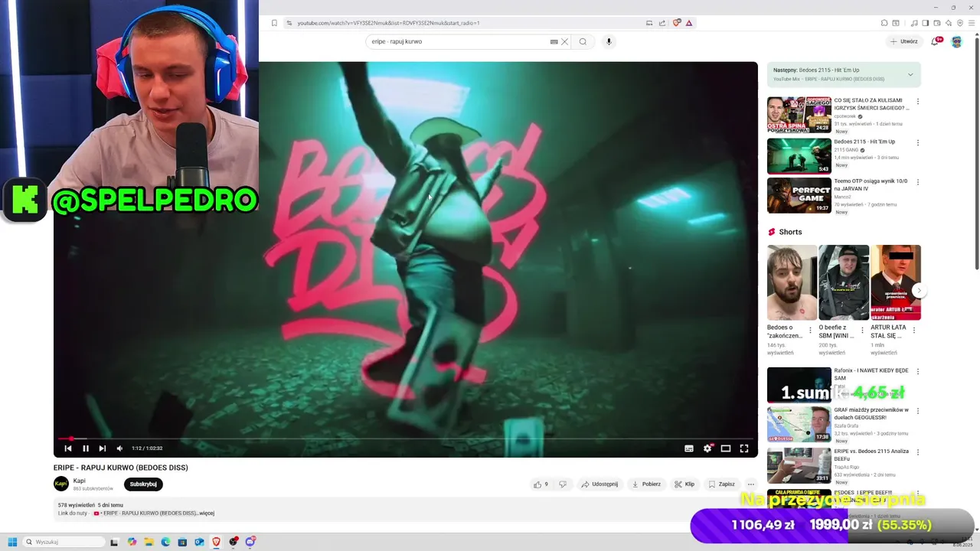
Task: Like the video with thumbs up
Action: pyautogui.click(x=541, y=484)
